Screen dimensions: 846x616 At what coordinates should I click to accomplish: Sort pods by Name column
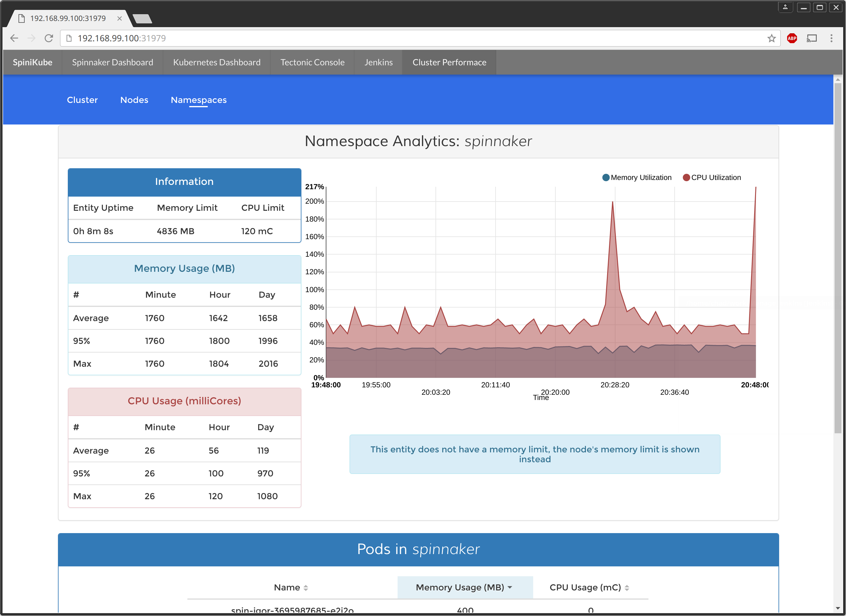click(291, 587)
